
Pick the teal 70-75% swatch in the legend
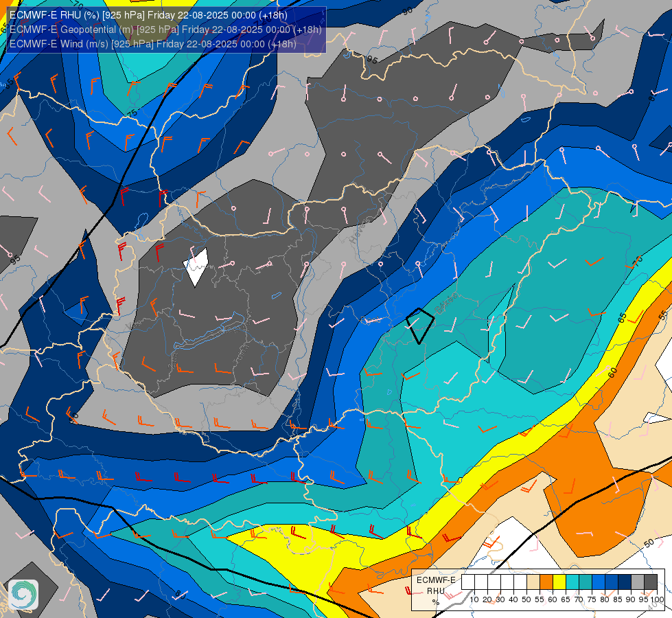tap(586, 582)
